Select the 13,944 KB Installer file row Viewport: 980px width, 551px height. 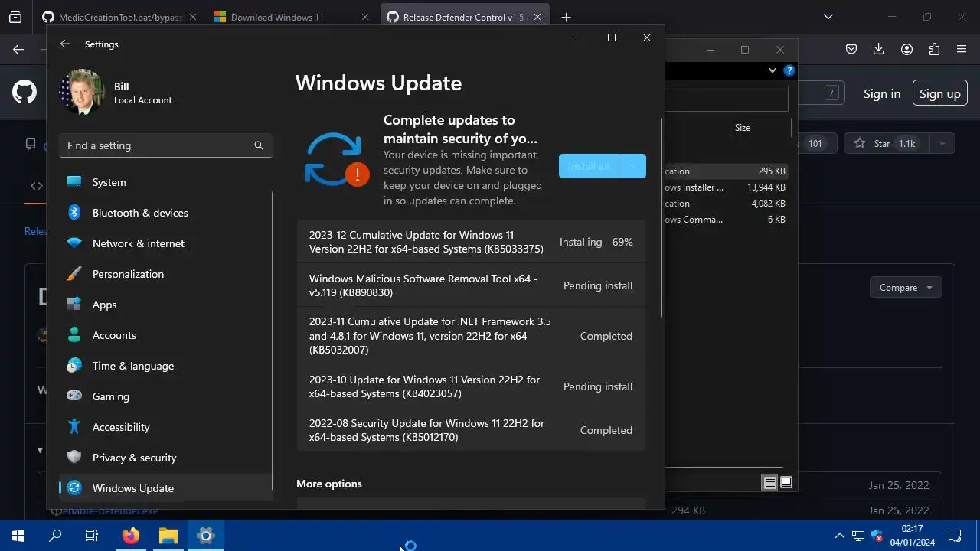[726, 187]
